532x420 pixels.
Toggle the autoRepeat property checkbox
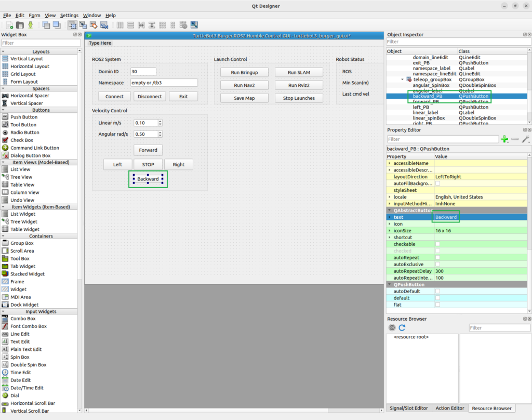(x=437, y=258)
